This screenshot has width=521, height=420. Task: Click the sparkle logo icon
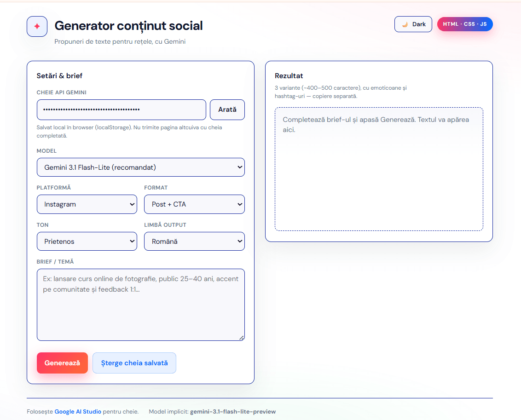click(37, 26)
